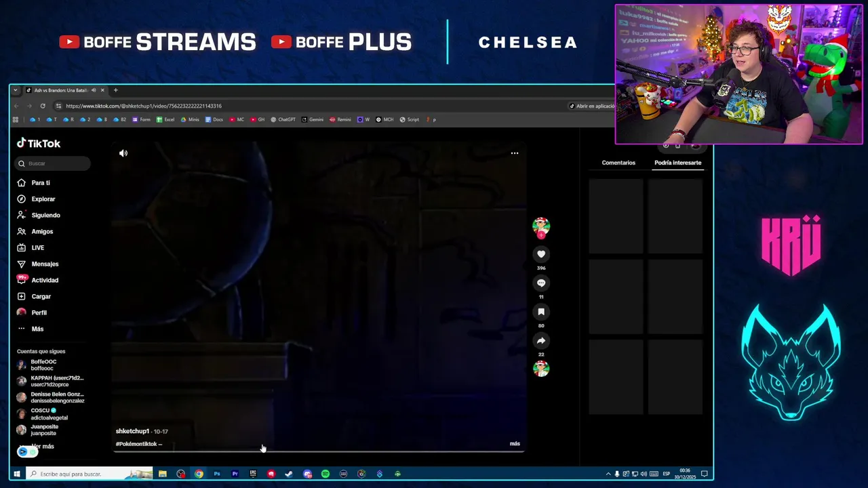The width and height of the screenshot is (868, 488).
Task: Open comments via the speech bubble icon
Action: [541, 283]
